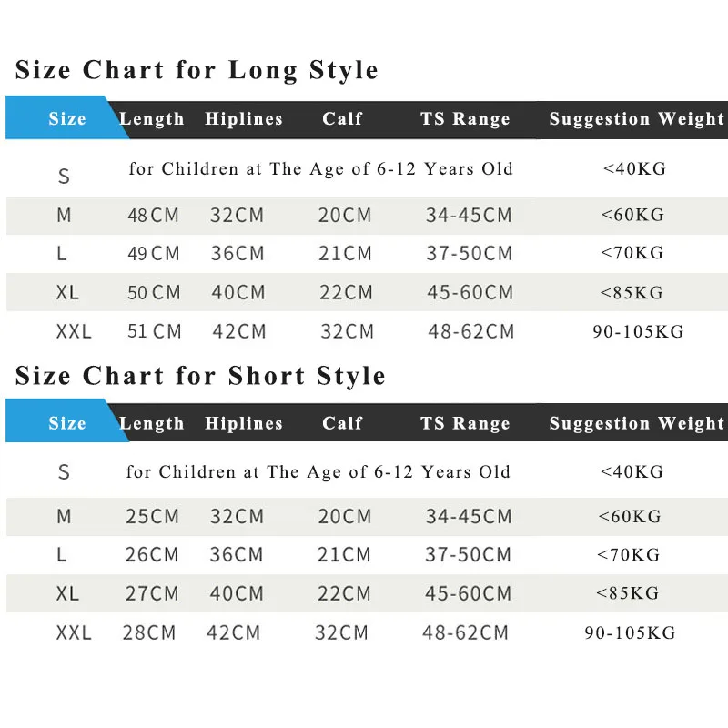Click the "Size Chart for Long Style" heading

197,70
